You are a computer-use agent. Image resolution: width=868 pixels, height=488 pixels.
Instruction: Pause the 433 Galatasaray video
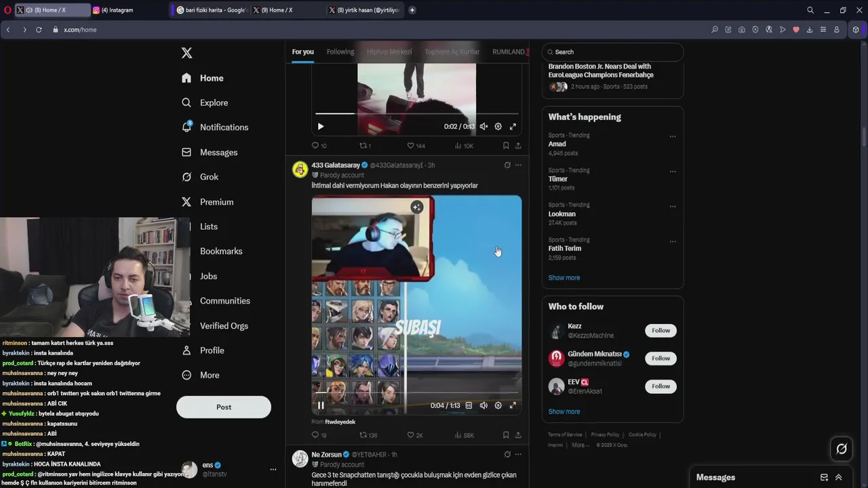click(321, 405)
